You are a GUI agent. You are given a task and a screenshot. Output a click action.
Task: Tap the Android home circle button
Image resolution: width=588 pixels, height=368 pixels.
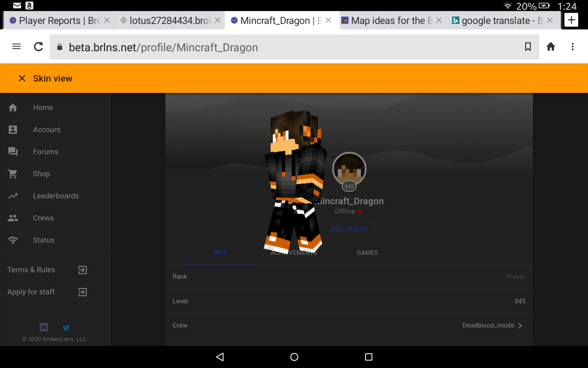point(294,357)
